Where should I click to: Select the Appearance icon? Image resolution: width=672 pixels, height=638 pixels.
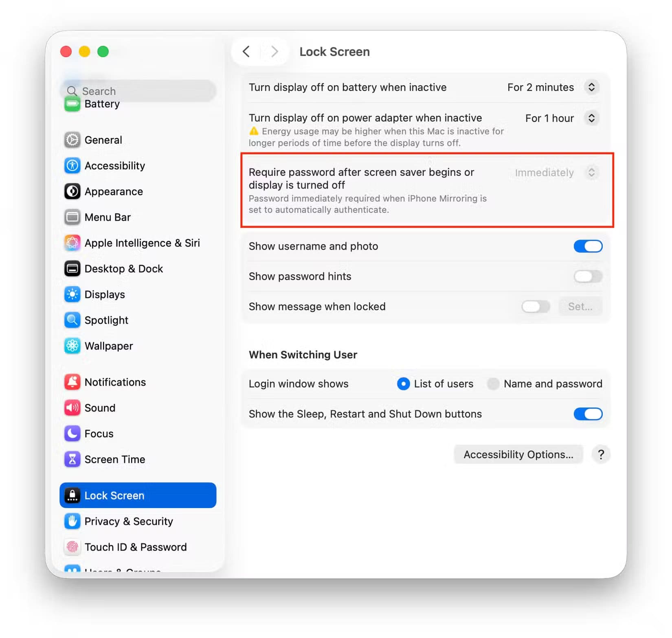click(x=72, y=191)
